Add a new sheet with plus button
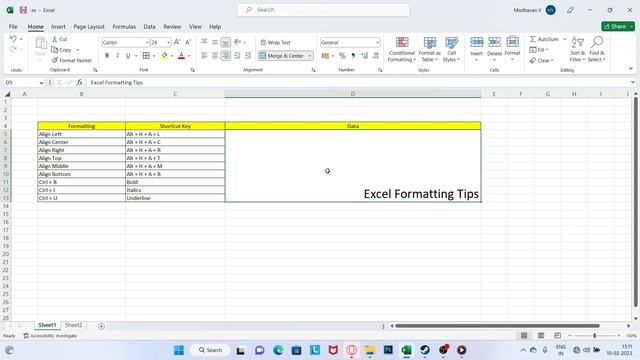The height and width of the screenshot is (360, 640). 101,326
